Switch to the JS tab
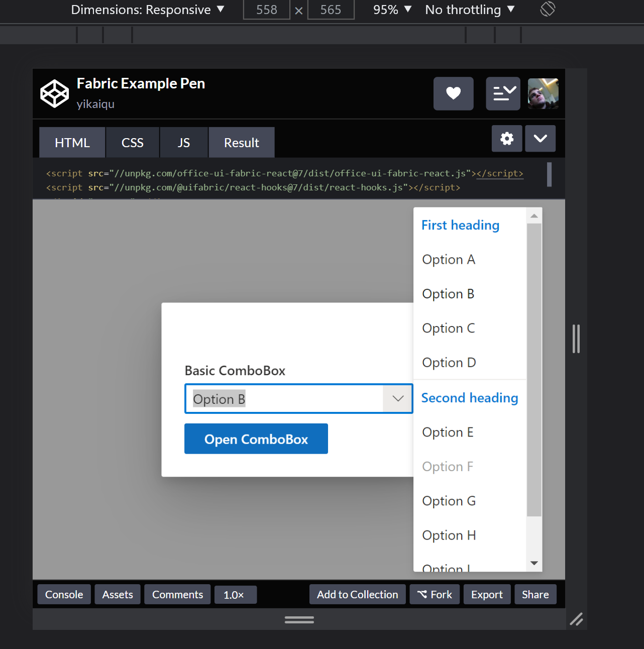 tap(183, 142)
